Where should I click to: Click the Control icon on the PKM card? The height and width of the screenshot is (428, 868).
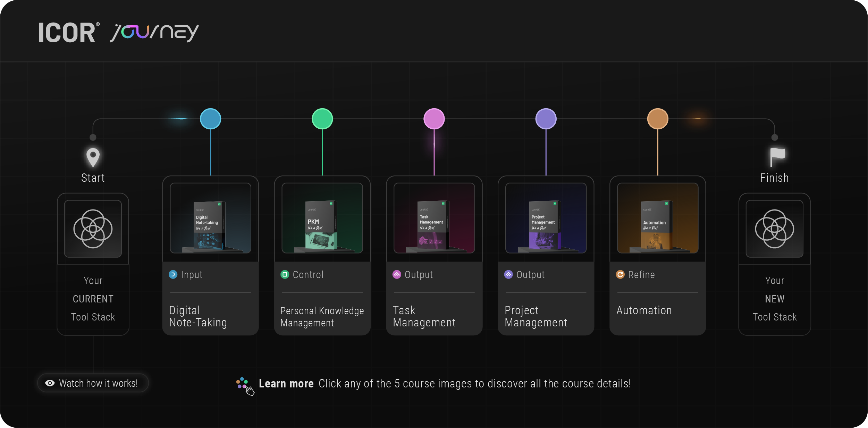285,274
